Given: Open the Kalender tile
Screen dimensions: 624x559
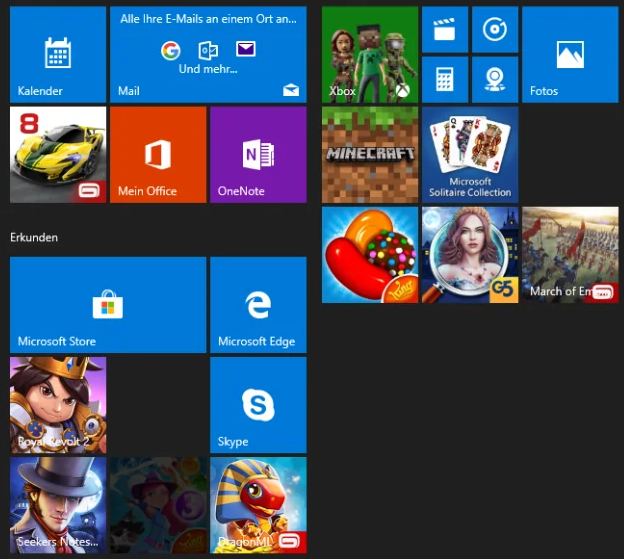Looking at the screenshot, I should click(58, 55).
